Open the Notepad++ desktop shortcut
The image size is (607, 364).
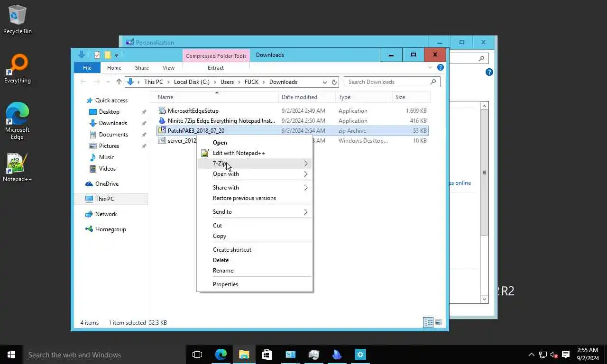click(x=18, y=168)
